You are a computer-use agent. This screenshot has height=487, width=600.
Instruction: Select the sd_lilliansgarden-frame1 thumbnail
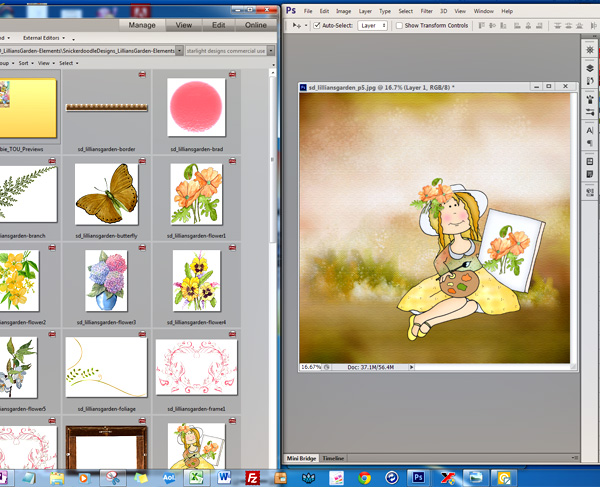point(196,367)
